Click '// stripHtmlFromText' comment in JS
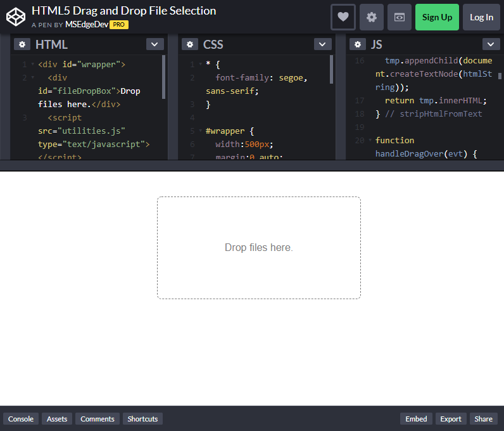The width and height of the screenshot is (504, 431). point(434,113)
